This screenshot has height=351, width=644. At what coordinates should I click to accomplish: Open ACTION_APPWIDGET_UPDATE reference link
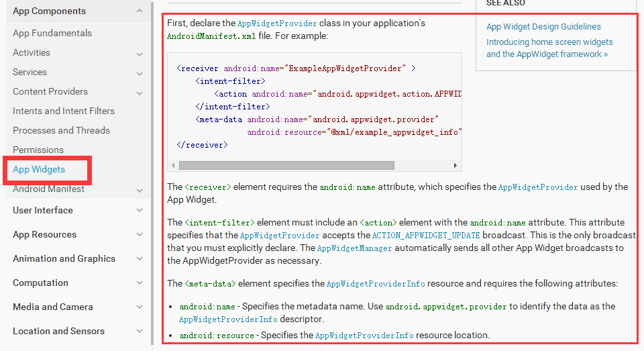(426, 236)
